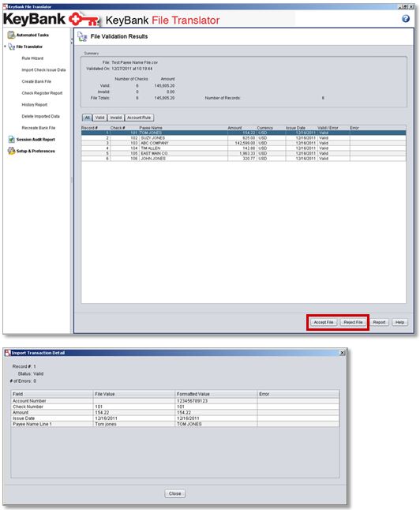This screenshot has width=420, height=510.
Task: Click the Automated Tasks icon
Action: click(x=11, y=35)
